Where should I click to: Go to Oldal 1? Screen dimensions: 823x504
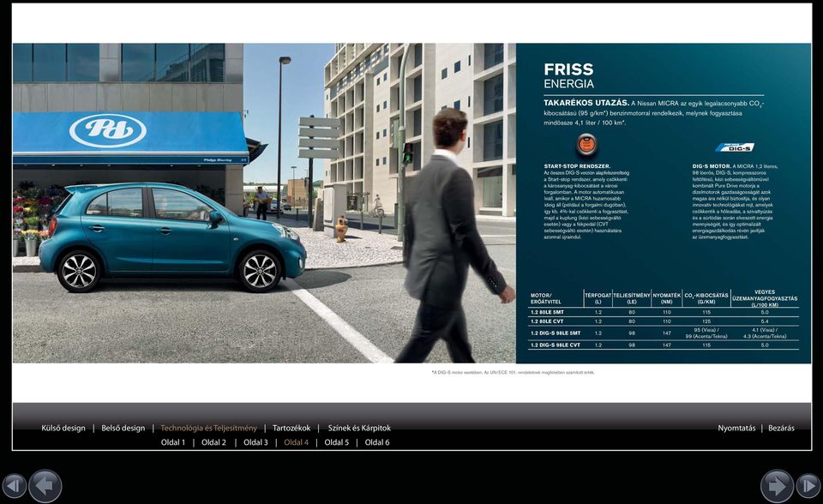(172, 442)
